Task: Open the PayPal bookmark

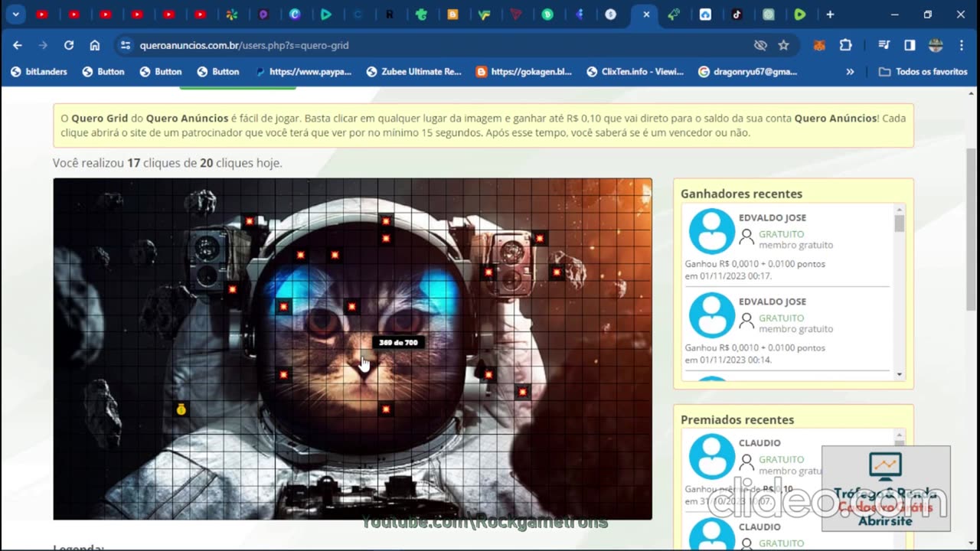Action: 303,71
